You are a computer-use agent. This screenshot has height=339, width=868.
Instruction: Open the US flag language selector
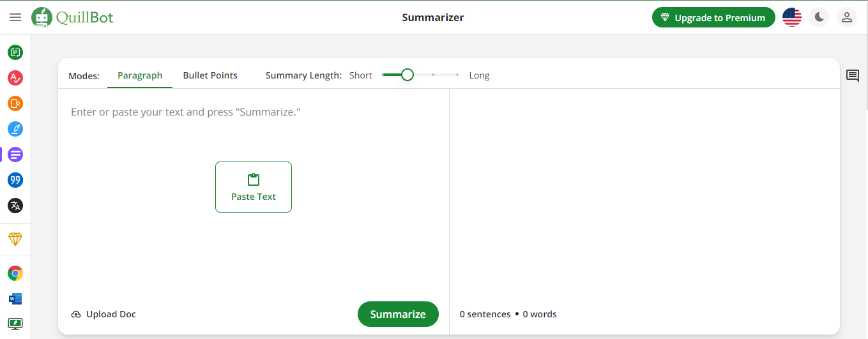[792, 17]
